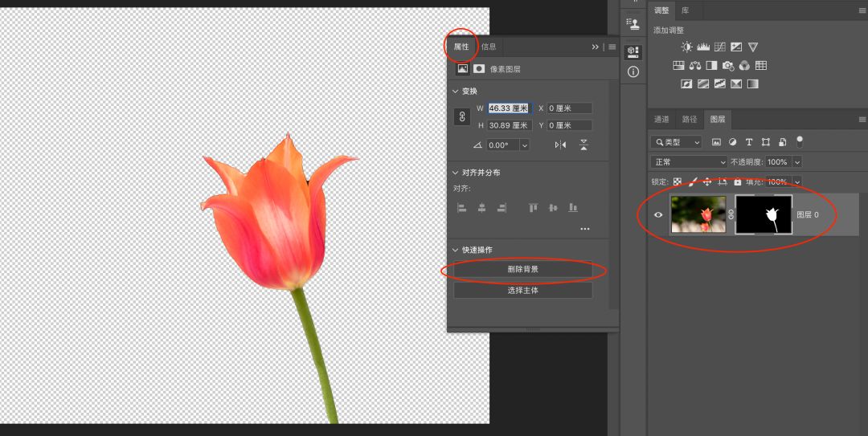Image resolution: width=868 pixels, height=436 pixels.
Task: Align vertical centers in Properties
Action: [x=553, y=208]
